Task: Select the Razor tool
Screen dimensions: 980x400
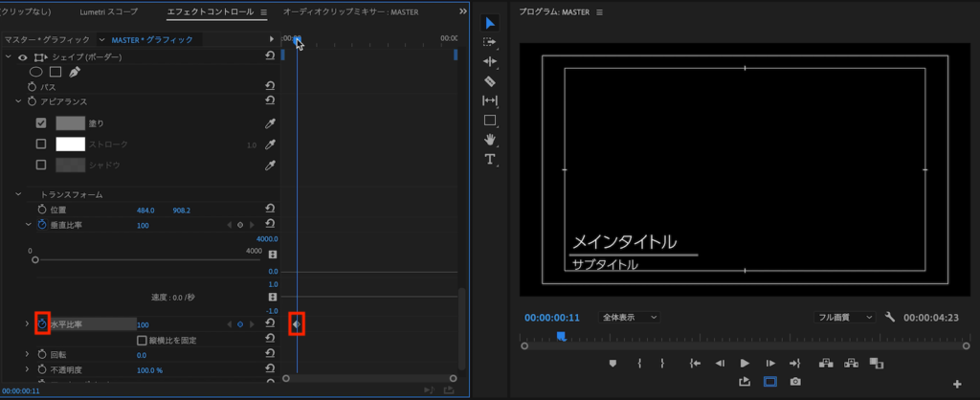Action: (490, 81)
